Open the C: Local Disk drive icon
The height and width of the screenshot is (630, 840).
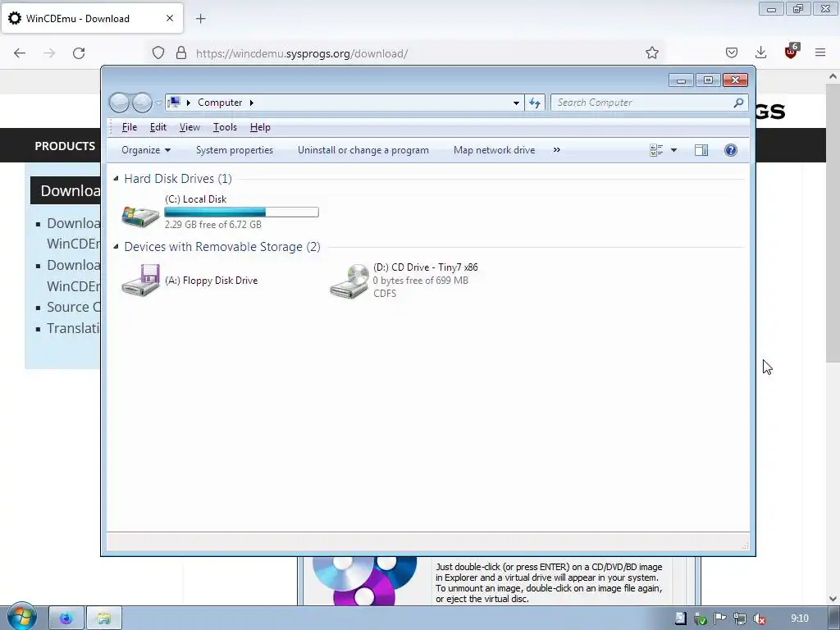140,217
